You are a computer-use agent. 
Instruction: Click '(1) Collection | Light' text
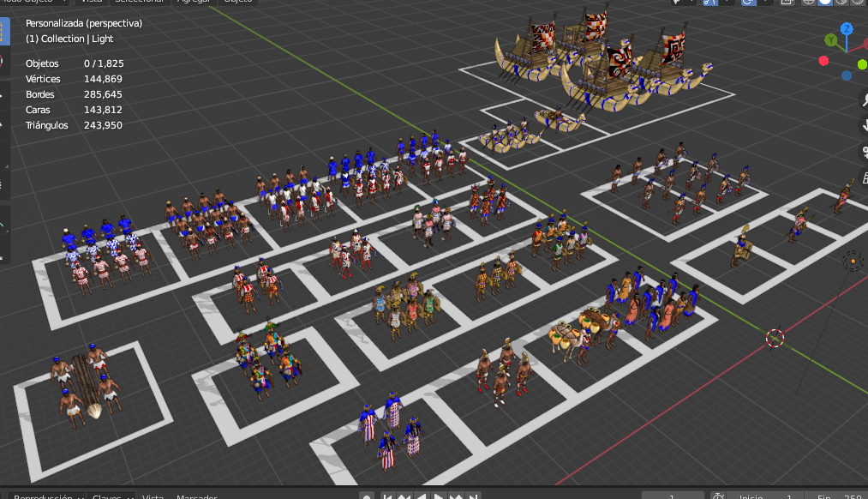(69, 39)
